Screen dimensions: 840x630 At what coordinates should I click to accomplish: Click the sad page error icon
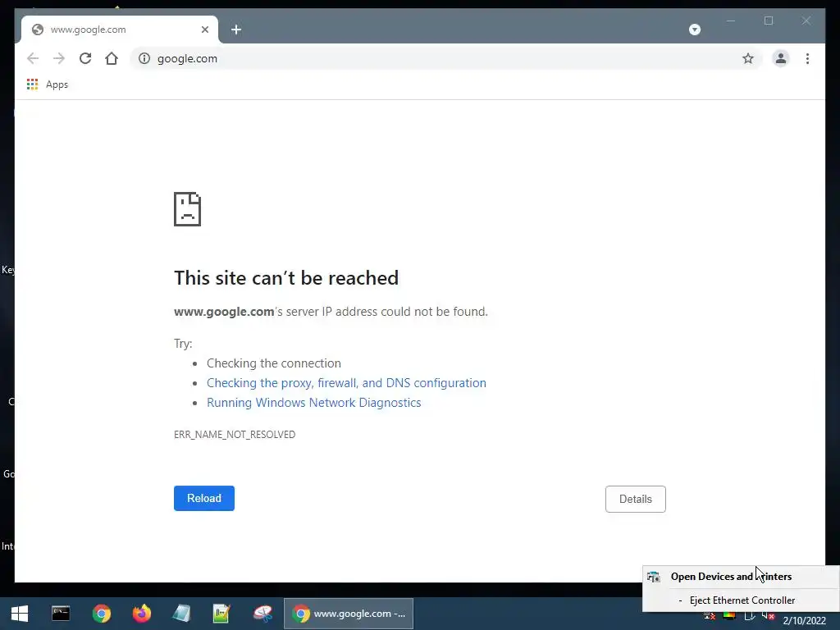point(188,209)
